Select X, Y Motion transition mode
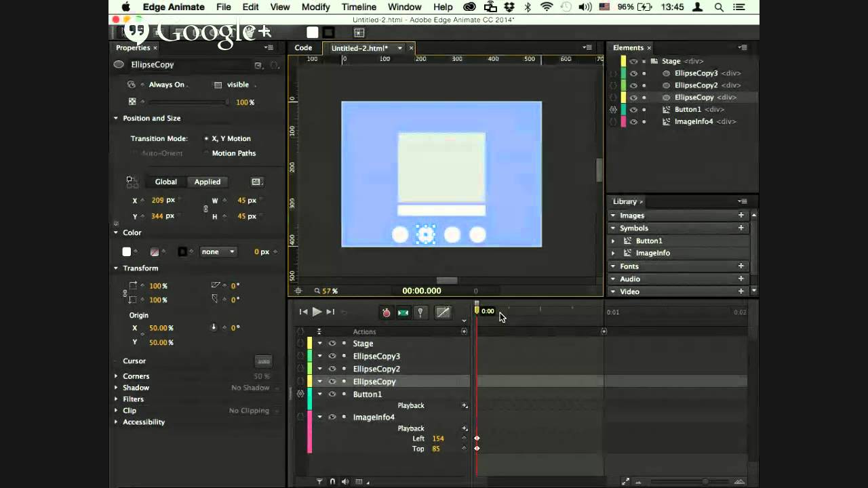Image resolution: width=868 pixels, height=488 pixels. [228, 138]
